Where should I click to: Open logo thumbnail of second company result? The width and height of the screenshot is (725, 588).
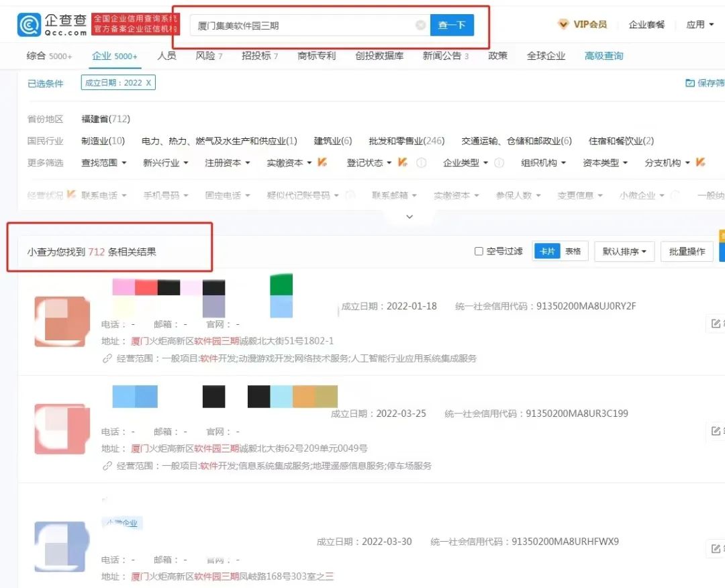tap(62, 429)
